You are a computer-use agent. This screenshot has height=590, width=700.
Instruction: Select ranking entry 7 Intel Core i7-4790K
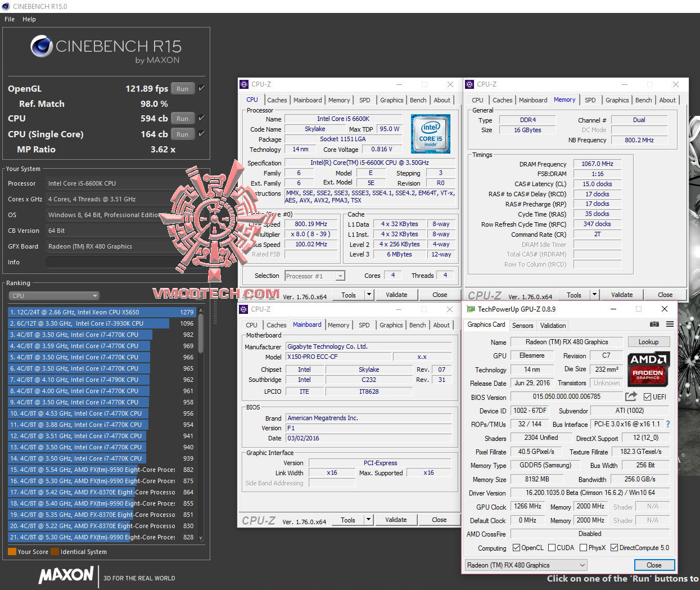click(102, 380)
